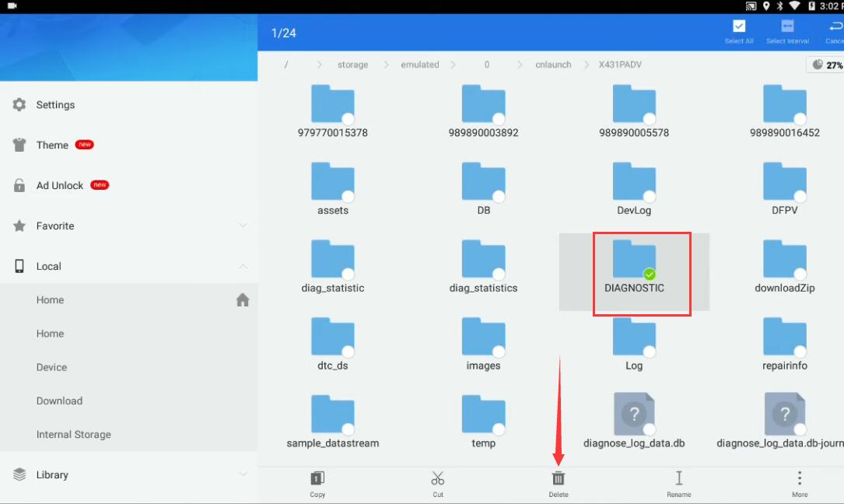This screenshot has height=504, width=844.
Task: Open Internal Storage in sidebar
Action: tap(74, 435)
